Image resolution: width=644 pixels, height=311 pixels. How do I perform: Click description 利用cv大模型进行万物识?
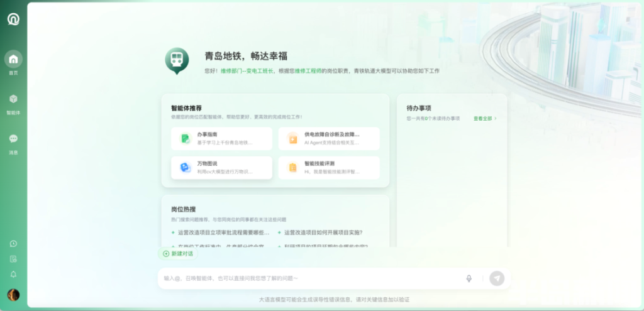(225, 172)
